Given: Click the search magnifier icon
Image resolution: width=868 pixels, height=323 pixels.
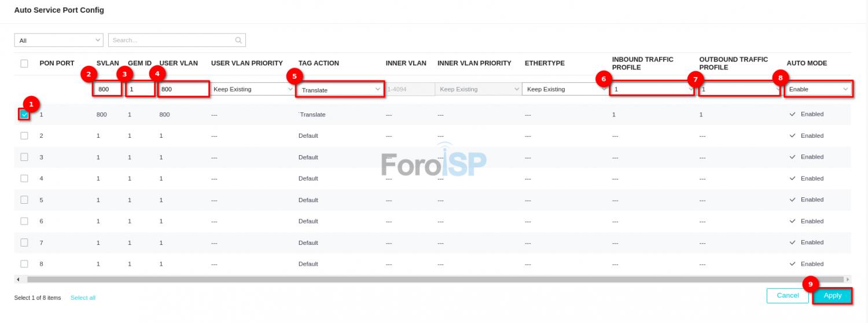Looking at the screenshot, I should [238, 41].
